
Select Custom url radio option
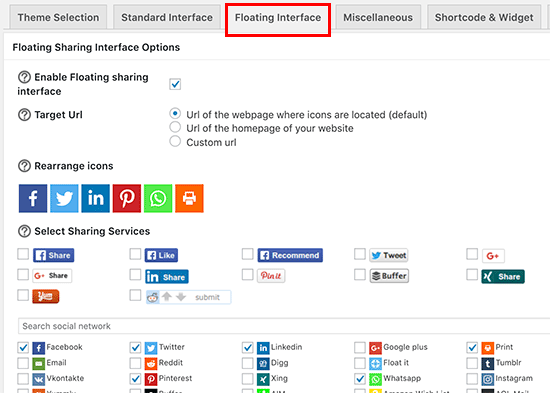(175, 141)
